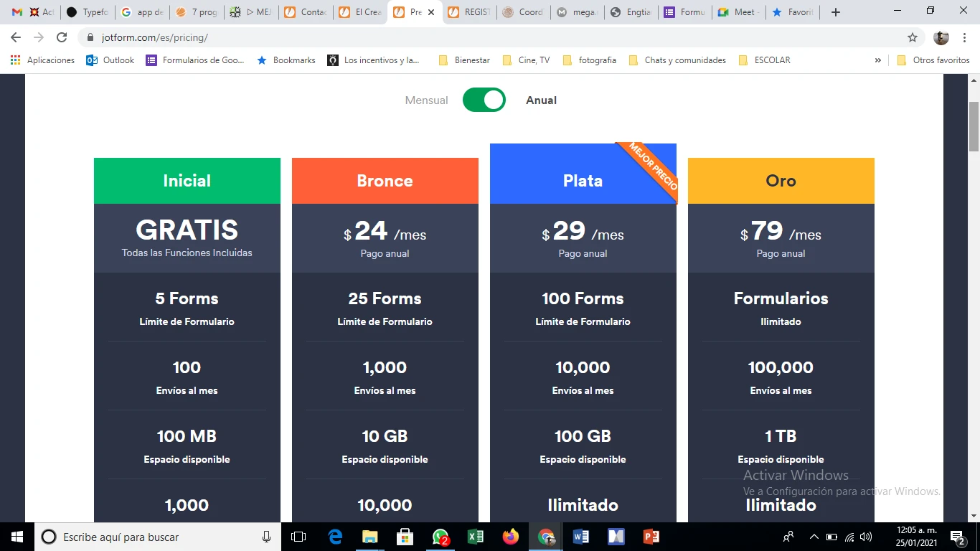
Task: Open WhatsApp from the taskbar icon
Action: [440, 537]
